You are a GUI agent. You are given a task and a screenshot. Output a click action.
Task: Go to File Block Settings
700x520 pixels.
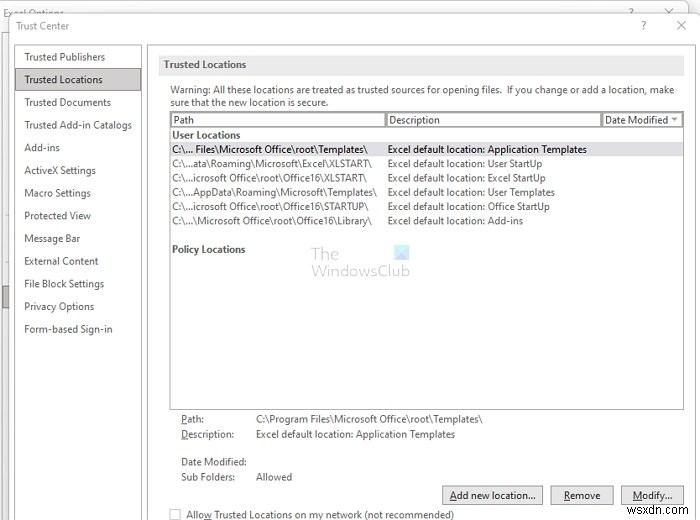[x=64, y=284]
